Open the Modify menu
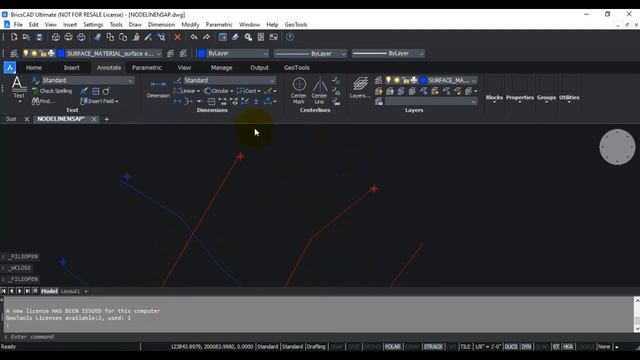The width and height of the screenshot is (640, 360). (x=190, y=24)
